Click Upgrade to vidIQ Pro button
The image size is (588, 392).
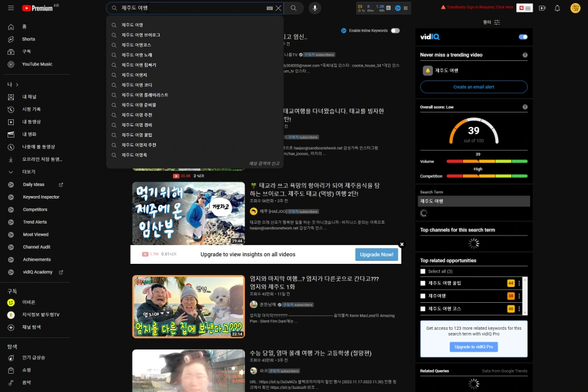pyautogui.click(x=474, y=347)
